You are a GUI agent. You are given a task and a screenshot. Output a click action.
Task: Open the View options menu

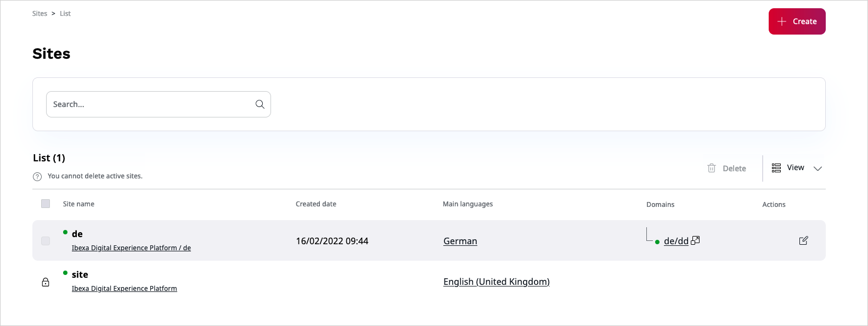(x=796, y=168)
